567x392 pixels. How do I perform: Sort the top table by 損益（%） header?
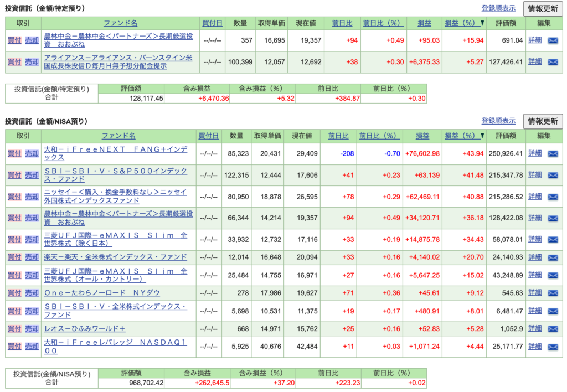point(462,23)
